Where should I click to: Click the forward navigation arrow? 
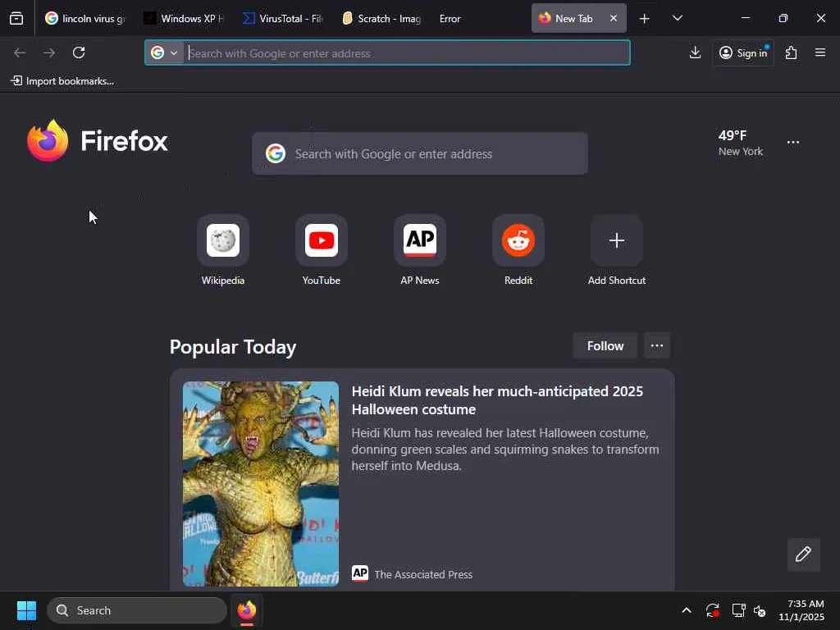coord(49,52)
